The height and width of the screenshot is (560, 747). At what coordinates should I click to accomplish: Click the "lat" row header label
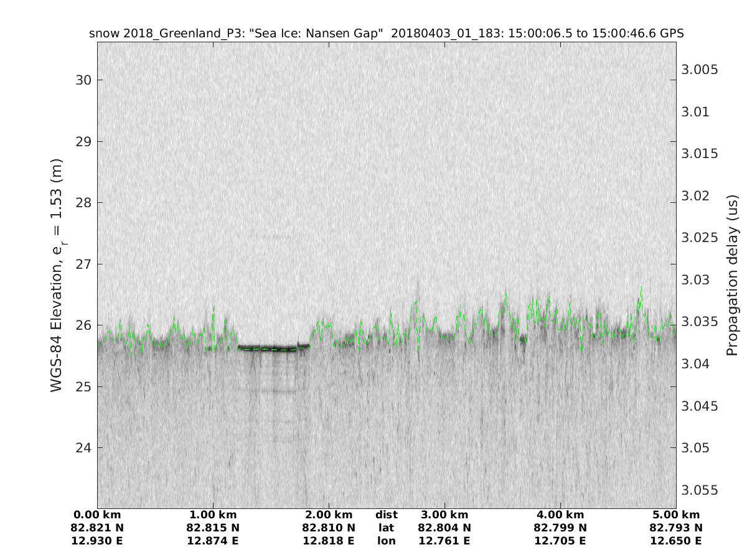click(x=386, y=528)
